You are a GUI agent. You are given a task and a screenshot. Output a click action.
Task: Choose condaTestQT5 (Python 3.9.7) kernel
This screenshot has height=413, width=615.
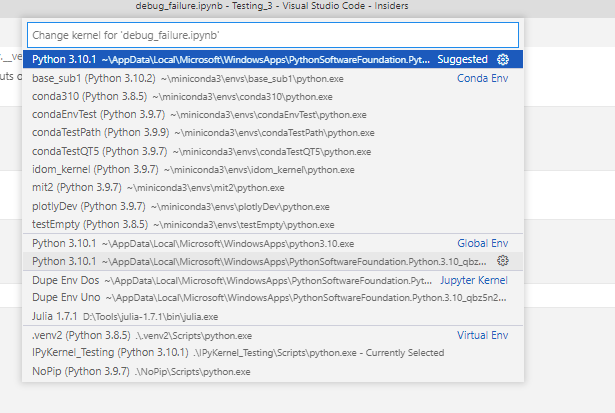point(273,151)
